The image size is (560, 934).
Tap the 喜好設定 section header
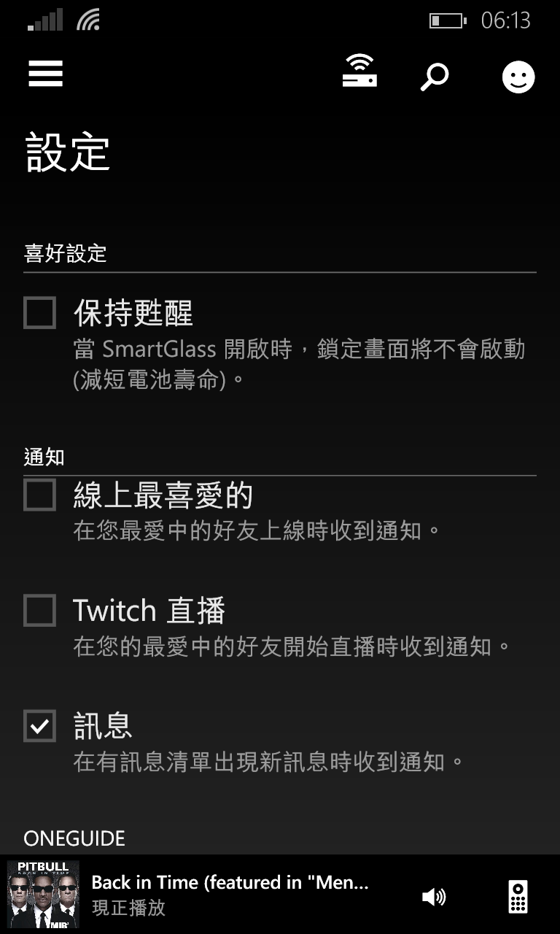pyautogui.click(x=65, y=254)
